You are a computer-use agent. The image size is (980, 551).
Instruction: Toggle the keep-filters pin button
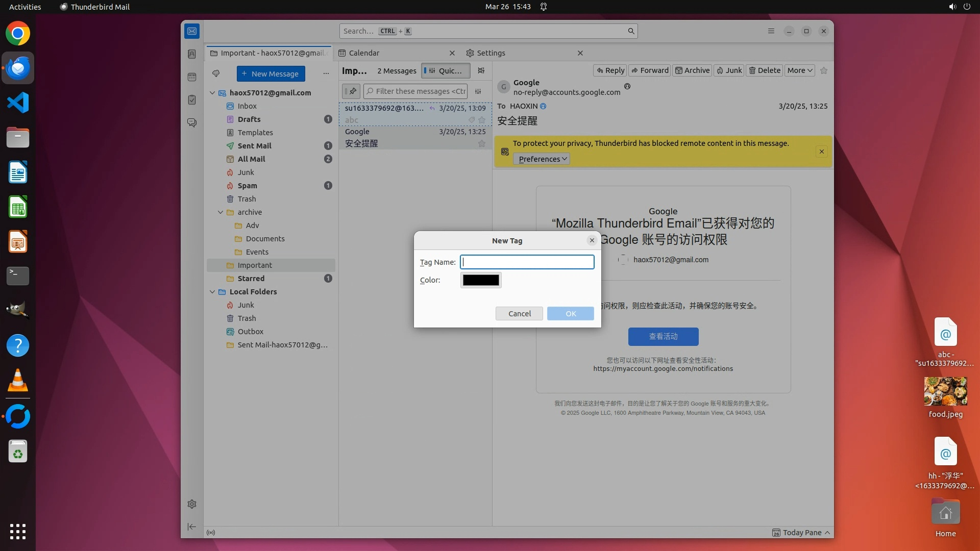[x=351, y=91]
